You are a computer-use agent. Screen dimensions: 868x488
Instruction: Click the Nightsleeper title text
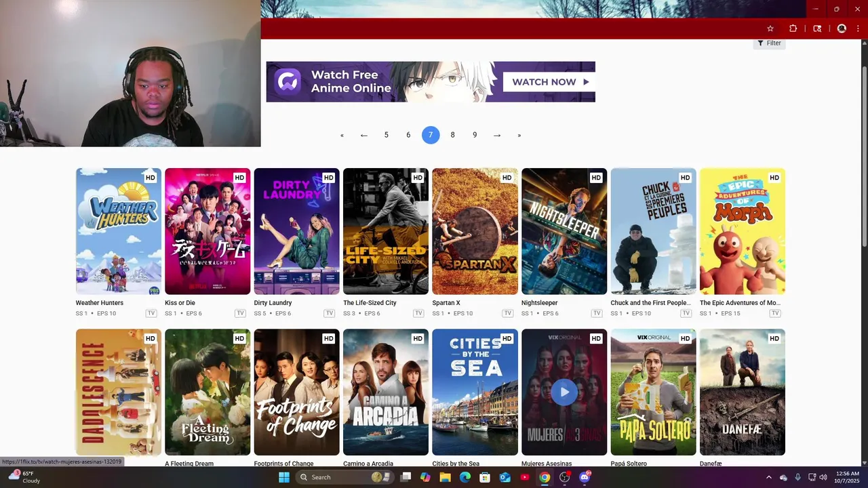pos(540,303)
